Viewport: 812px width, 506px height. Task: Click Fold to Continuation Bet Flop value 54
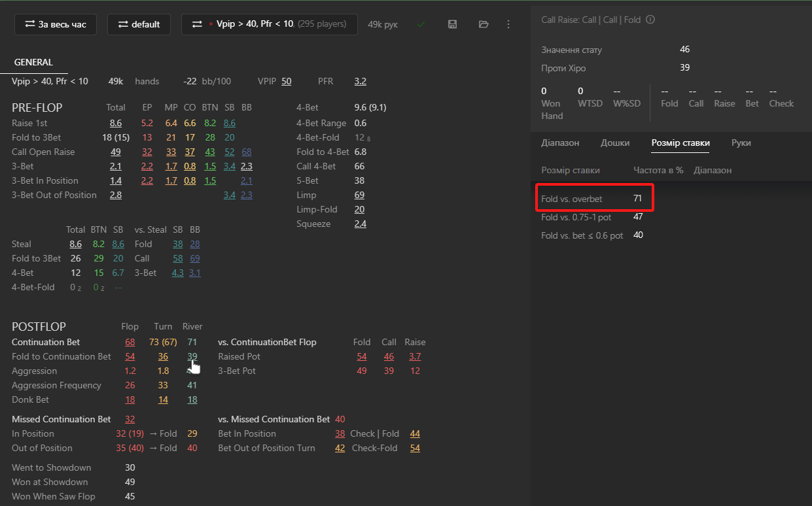130,356
